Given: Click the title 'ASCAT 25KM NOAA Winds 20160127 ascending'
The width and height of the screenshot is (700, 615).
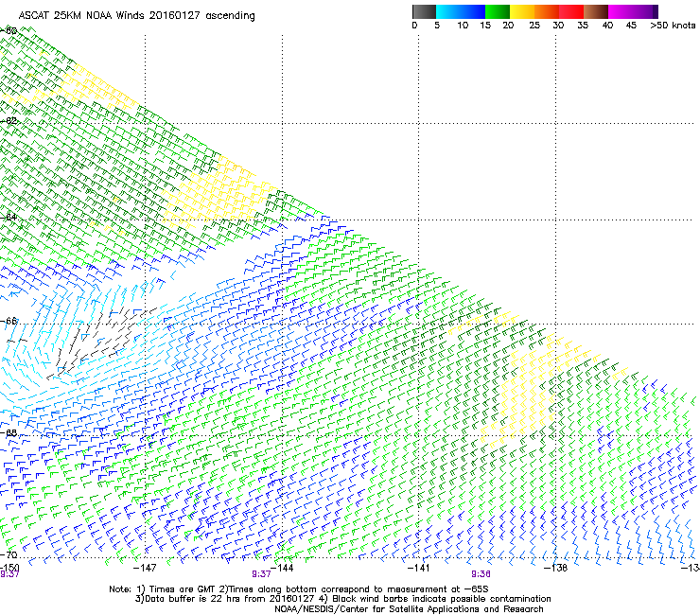Looking at the screenshot, I should [136, 16].
